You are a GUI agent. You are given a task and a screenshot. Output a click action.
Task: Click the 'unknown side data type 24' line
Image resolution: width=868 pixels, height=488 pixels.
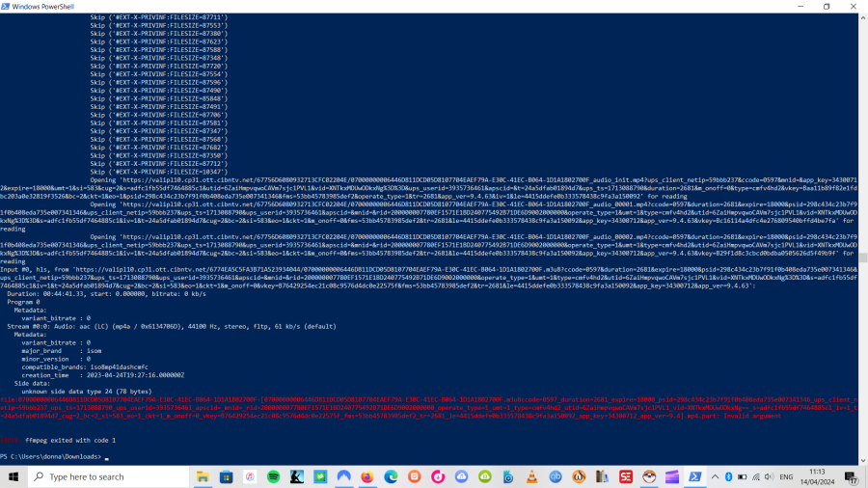click(x=87, y=392)
